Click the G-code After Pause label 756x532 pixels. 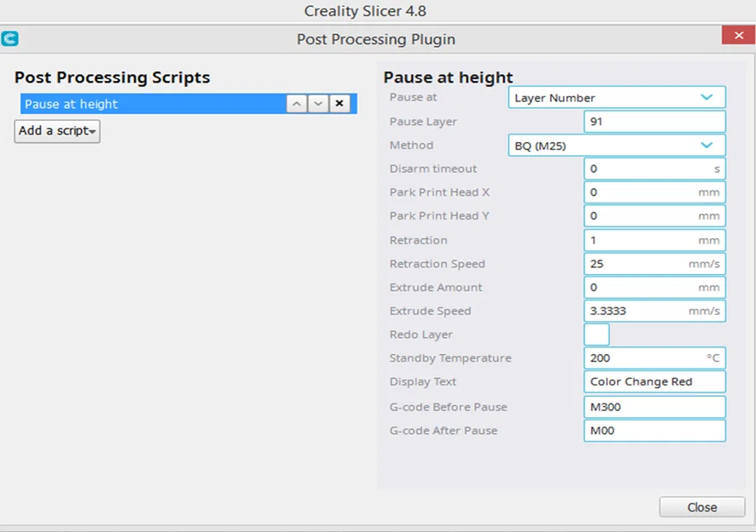(x=443, y=431)
